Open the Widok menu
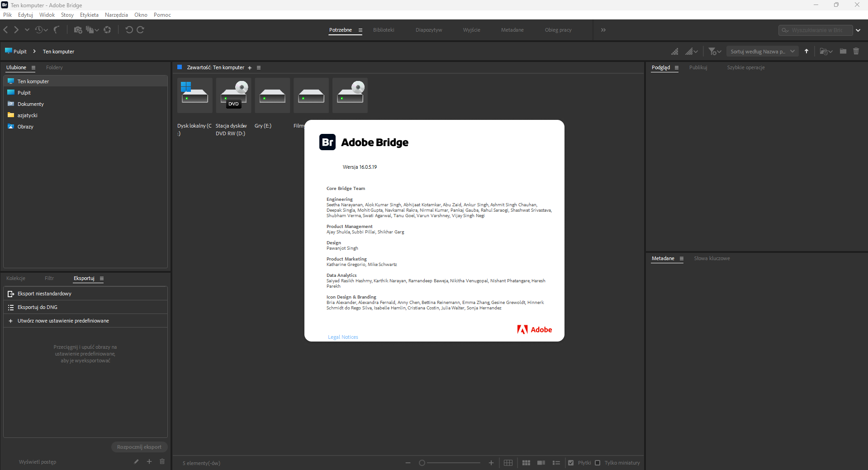The width and height of the screenshot is (868, 470). 47,15
